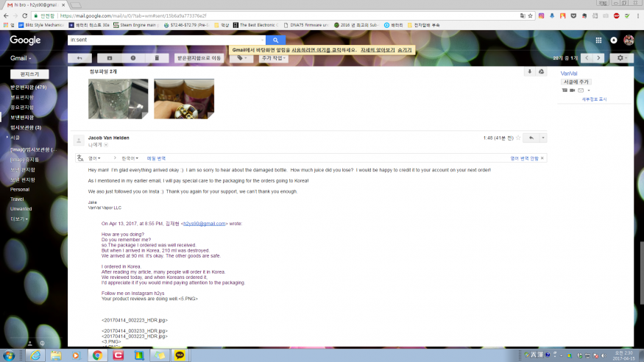Open the labels dropdown in toolbar
Viewport: 644px width, 362px height.
(x=241, y=57)
